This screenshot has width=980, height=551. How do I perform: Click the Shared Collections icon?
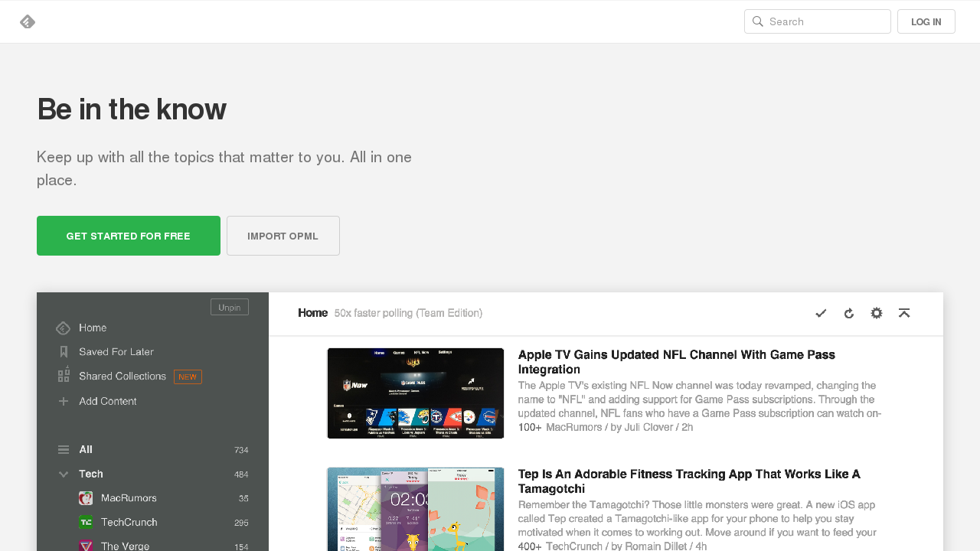coord(64,376)
